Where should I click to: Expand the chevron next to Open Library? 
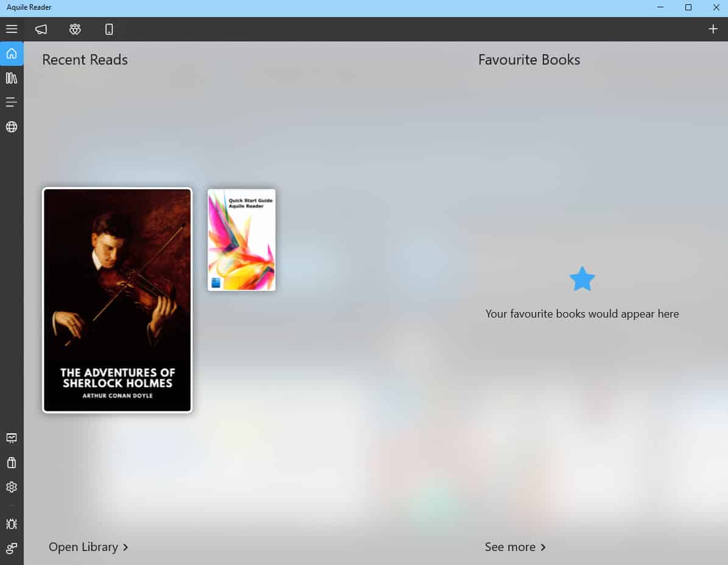[125, 547]
